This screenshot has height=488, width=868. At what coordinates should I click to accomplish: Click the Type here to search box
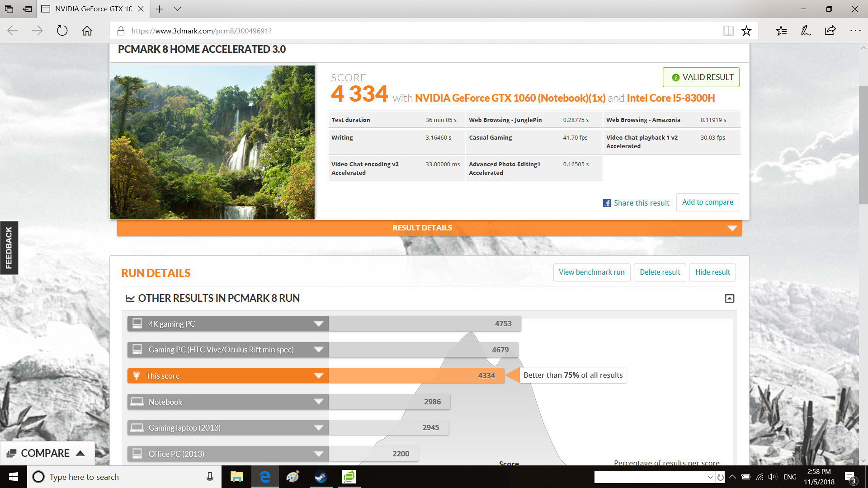(124, 477)
